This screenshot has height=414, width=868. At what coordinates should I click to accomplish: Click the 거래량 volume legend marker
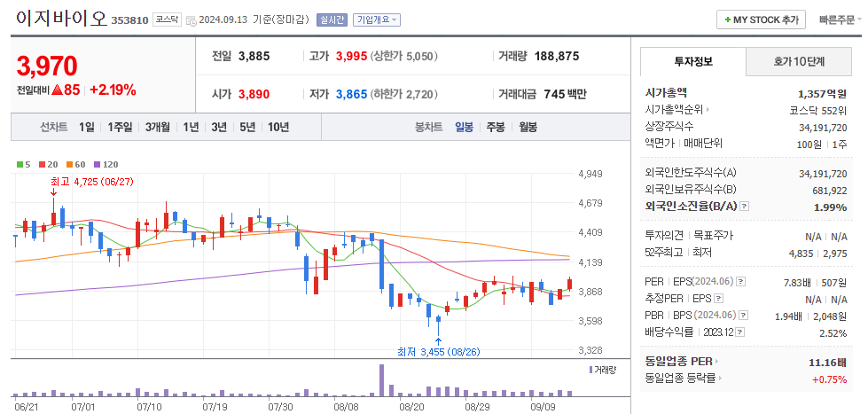[x=603, y=369]
